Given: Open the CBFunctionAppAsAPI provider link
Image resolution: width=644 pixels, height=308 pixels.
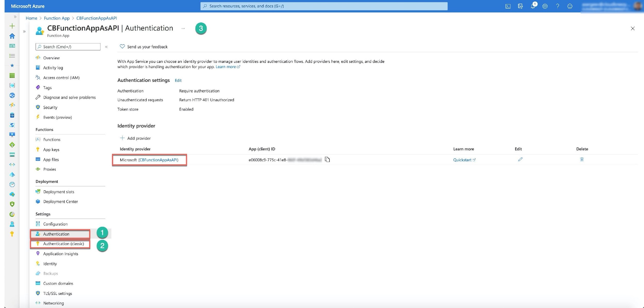Looking at the screenshot, I should pos(158,160).
